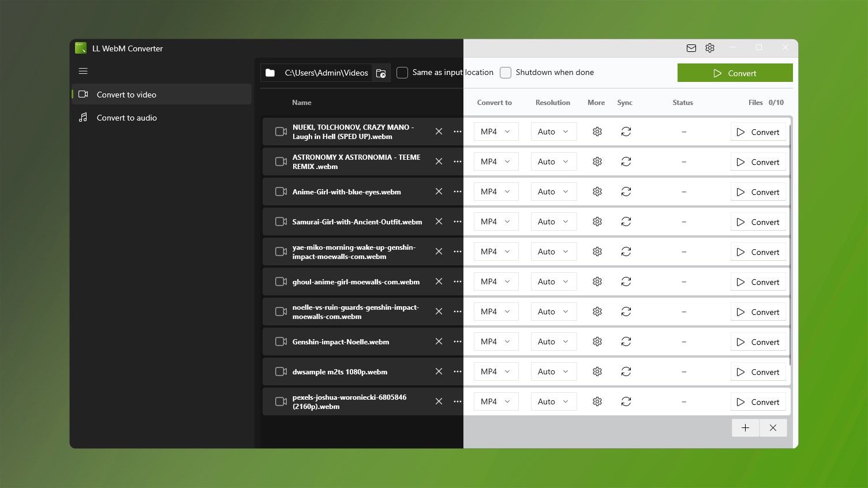Screen dimensions: 868x488
Task: Open more settings gear for Anime-Girl-with-blue-eyes.webm
Action: coord(597,192)
